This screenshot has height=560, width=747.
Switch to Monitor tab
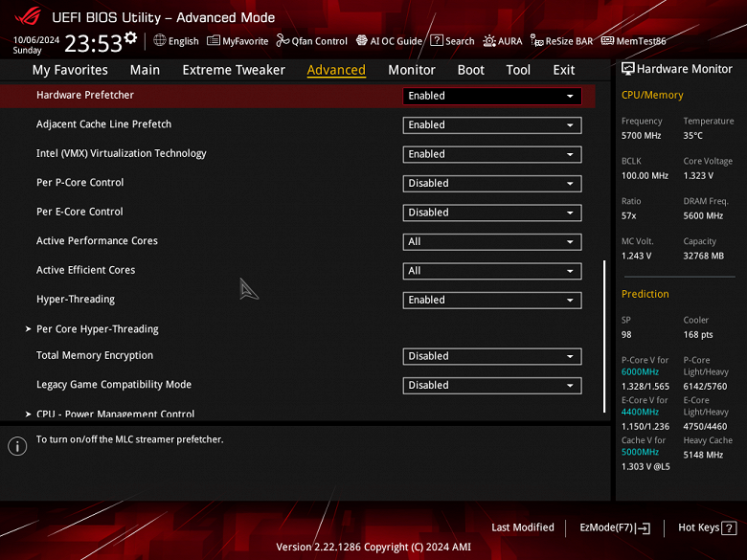(x=412, y=70)
